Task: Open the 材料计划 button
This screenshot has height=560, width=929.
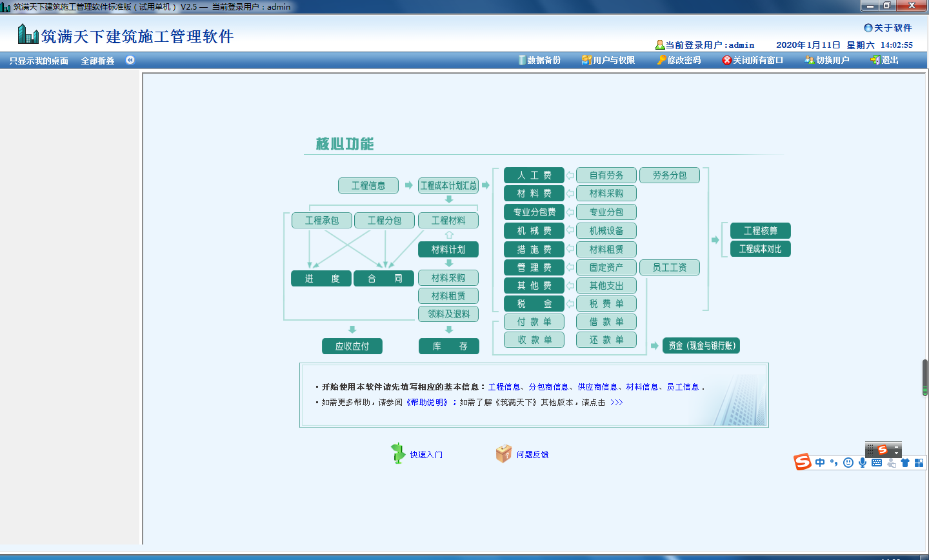Action: coord(448,250)
